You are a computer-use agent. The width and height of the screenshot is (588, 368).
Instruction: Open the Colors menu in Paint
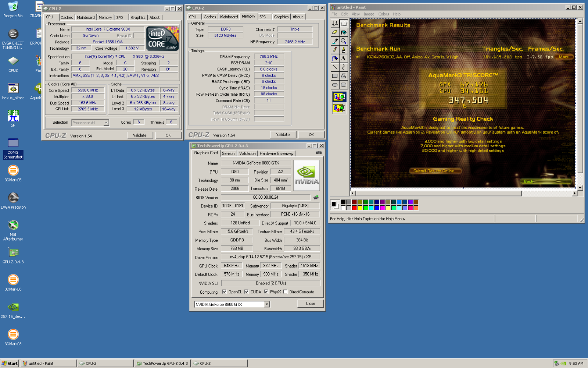(x=383, y=14)
